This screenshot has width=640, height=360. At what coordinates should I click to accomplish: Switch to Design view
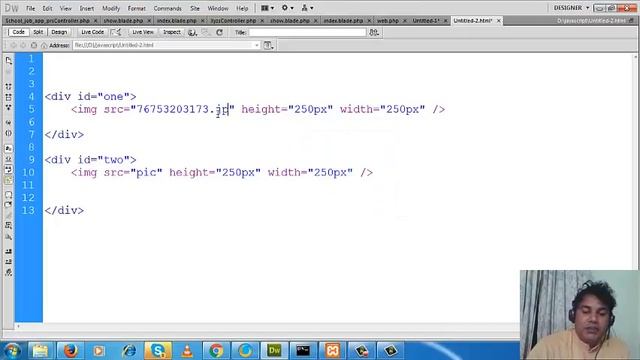coord(59,32)
